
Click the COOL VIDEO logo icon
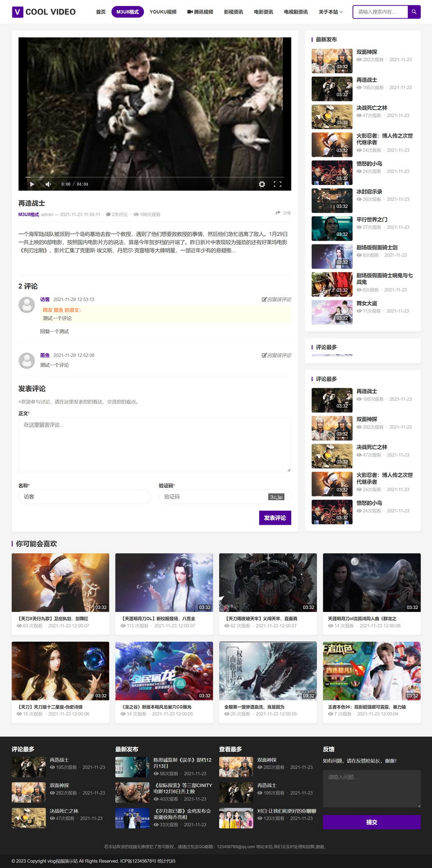(x=17, y=12)
